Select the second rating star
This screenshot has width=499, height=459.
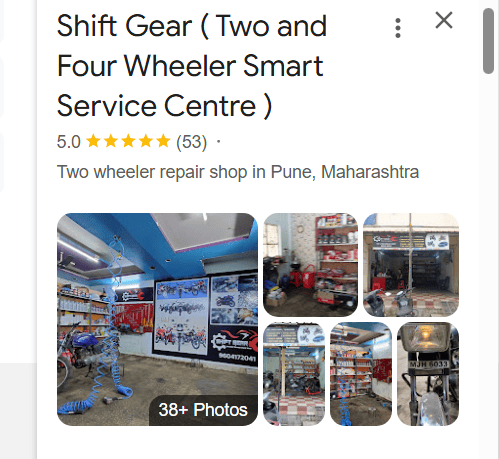pos(111,141)
